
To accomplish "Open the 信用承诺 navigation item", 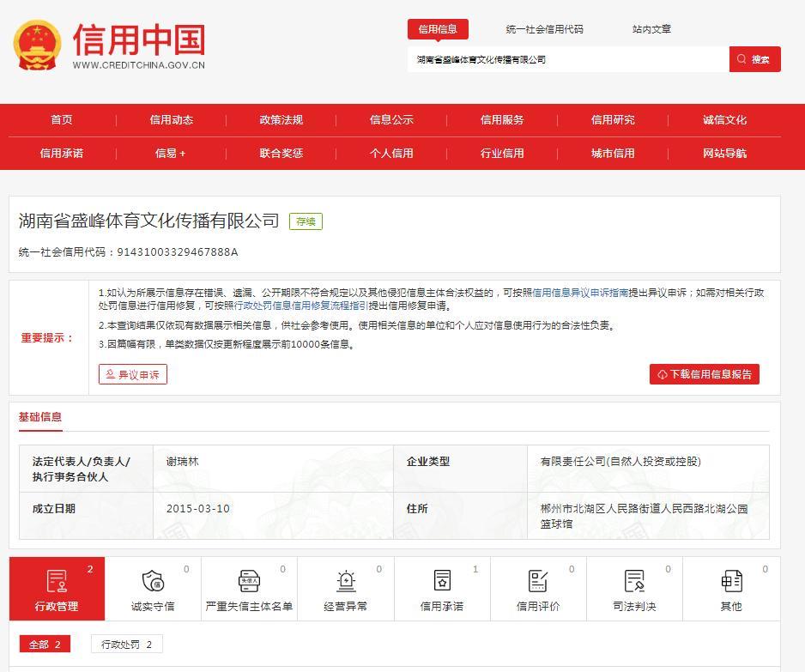I will tap(62, 153).
